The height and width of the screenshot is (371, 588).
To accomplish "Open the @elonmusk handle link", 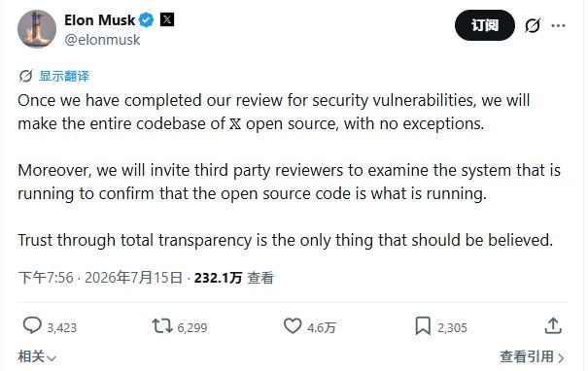I will [x=102, y=40].
